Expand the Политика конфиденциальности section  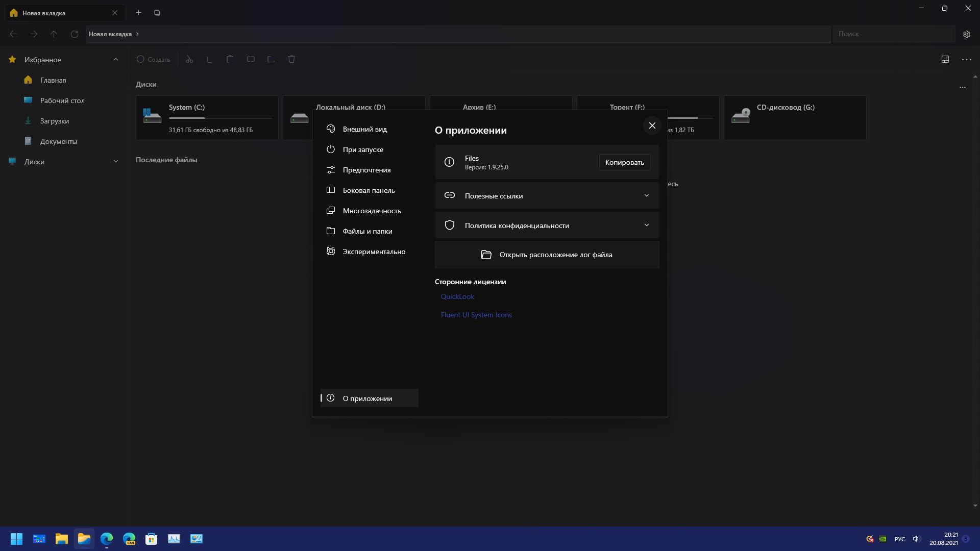tap(547, 226)
